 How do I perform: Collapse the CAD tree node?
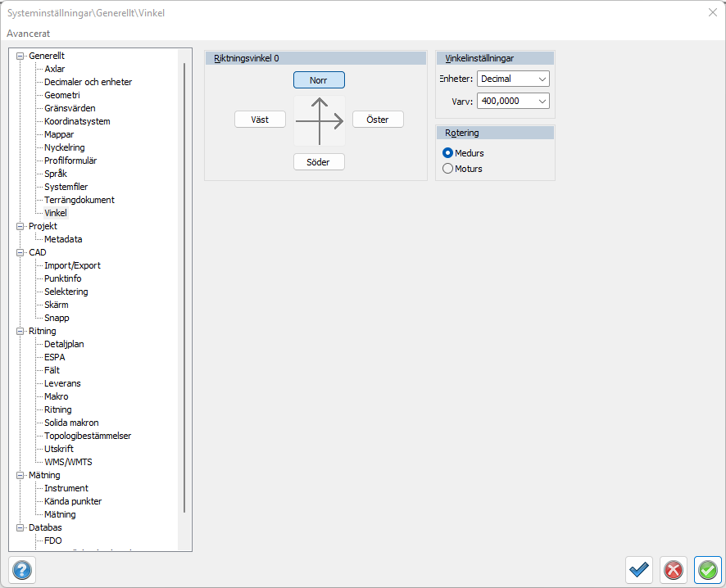point(20,252)
